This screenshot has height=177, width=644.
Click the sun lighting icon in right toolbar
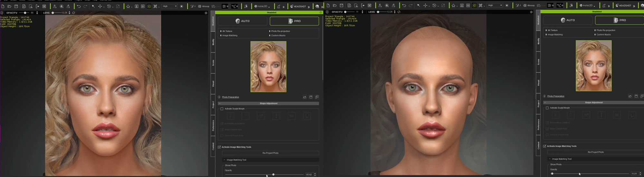coord(507,5)
